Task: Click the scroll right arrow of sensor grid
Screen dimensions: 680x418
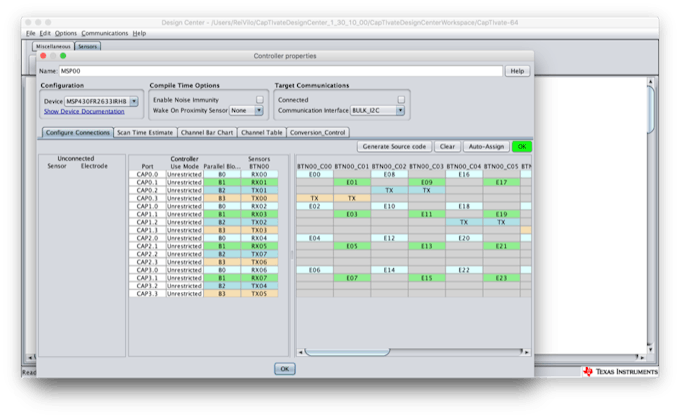Action: pos(527,352)
